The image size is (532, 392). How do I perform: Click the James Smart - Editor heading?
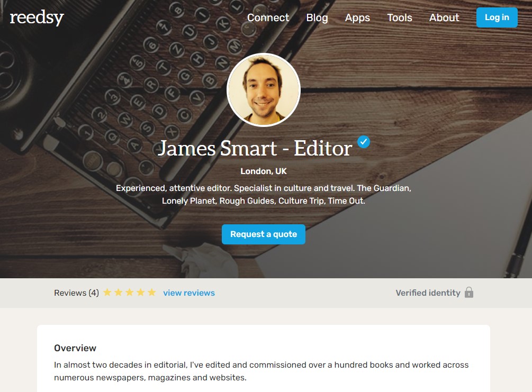255,149
